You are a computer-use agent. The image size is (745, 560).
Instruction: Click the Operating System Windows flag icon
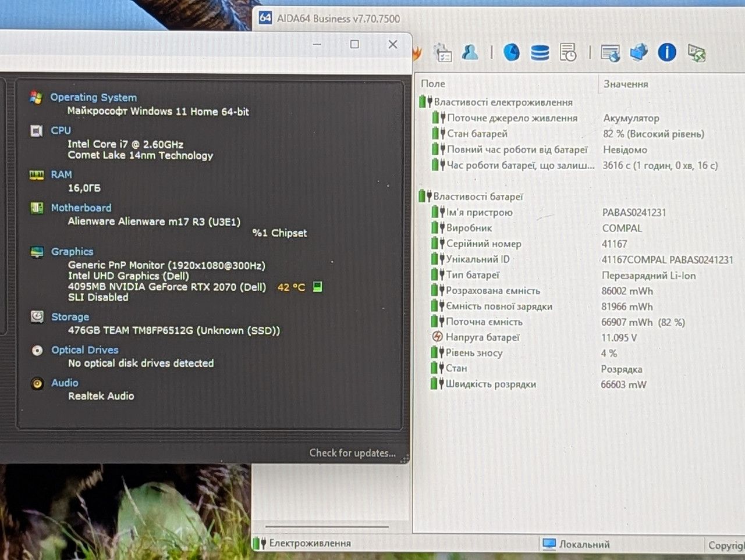36,97
